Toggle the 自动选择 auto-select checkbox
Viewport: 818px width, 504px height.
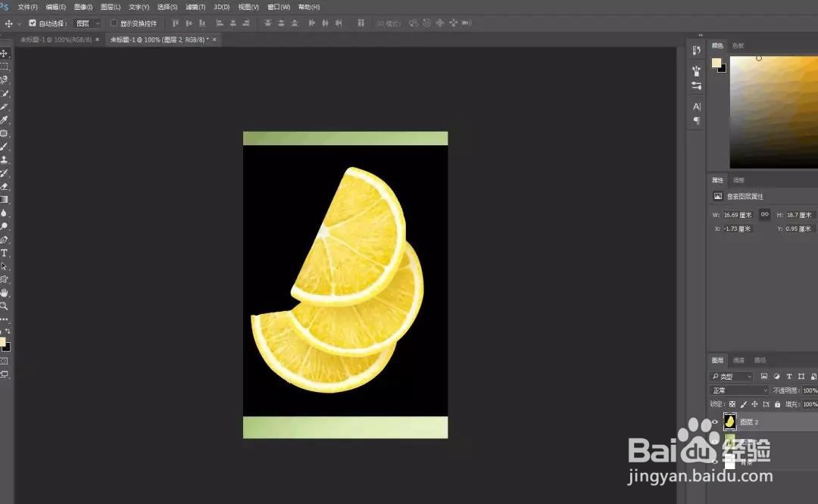tap(33, 23)
